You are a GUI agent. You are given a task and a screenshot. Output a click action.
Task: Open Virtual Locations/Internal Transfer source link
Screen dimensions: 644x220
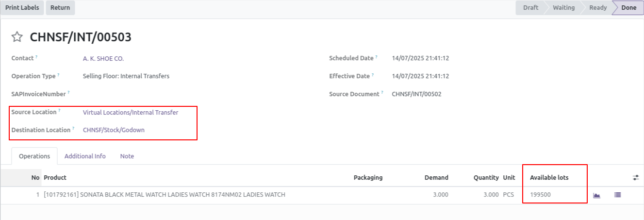[x=131, y=112]
